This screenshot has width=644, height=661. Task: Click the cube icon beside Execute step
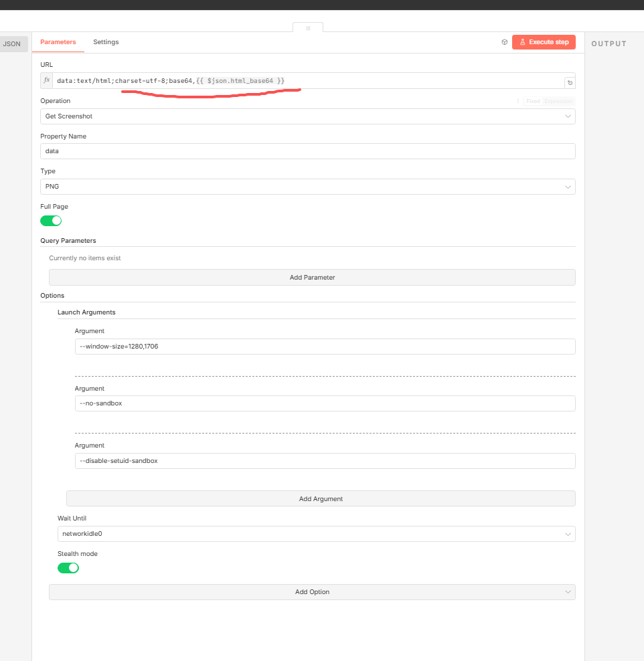(504, 42)
